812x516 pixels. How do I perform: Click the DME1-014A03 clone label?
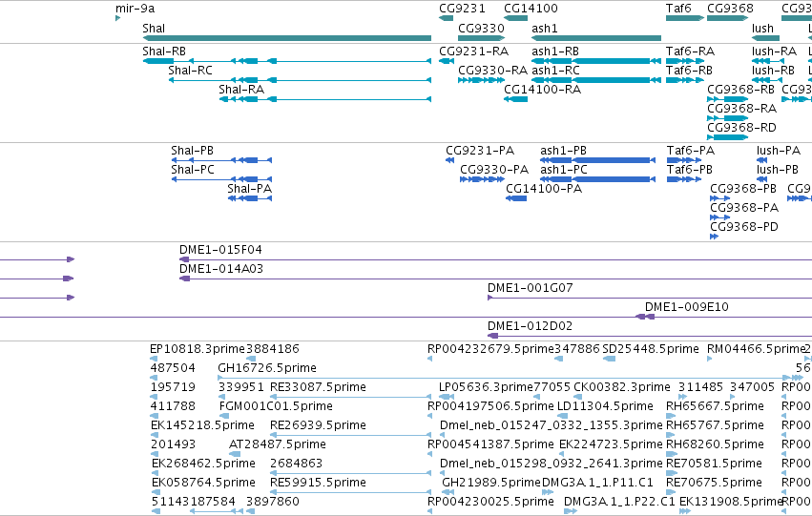tap(221, 269)
